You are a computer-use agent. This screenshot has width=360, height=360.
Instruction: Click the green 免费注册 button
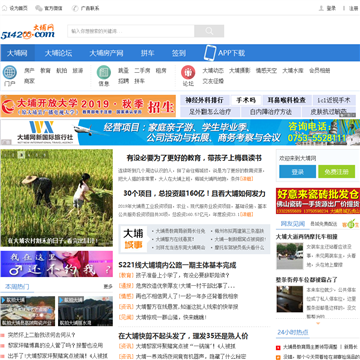click(x=337, y=172)
